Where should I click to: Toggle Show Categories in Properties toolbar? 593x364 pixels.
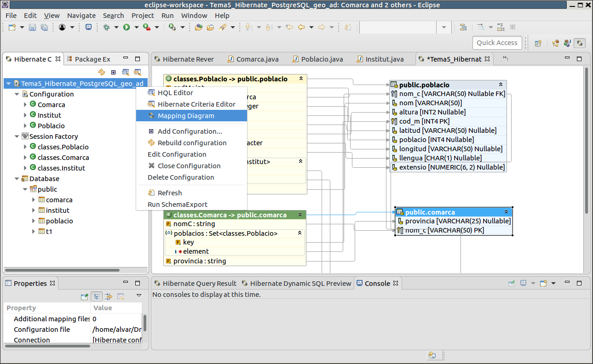(x=97, y=296)
